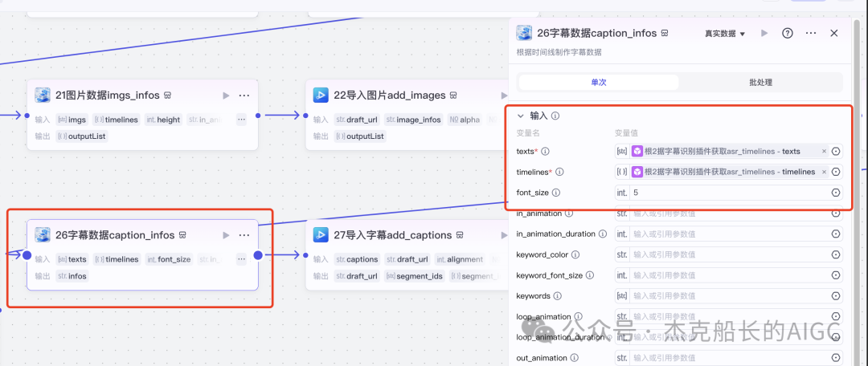Image resolution: width=868 pixels, height=366 pixels.
Task: Focus the keywords input field
Action: [729, 296]
